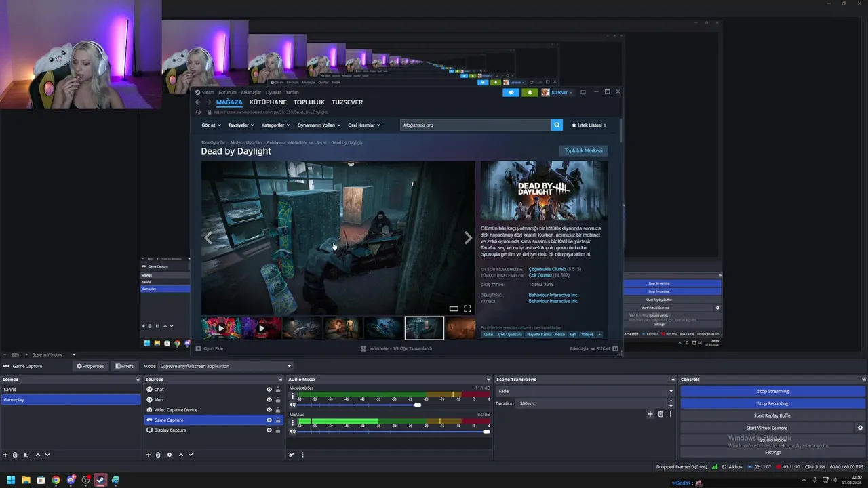Open Filters for Game Capture

click(124, 366)
